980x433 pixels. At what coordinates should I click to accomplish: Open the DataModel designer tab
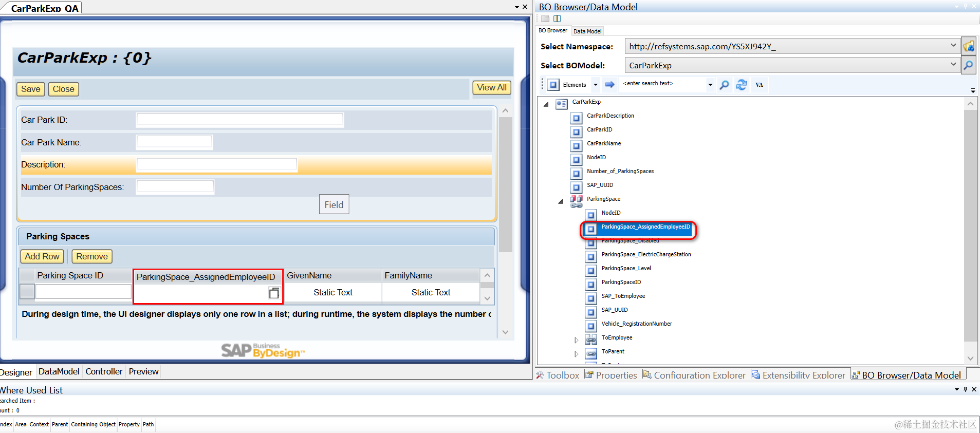59,371
